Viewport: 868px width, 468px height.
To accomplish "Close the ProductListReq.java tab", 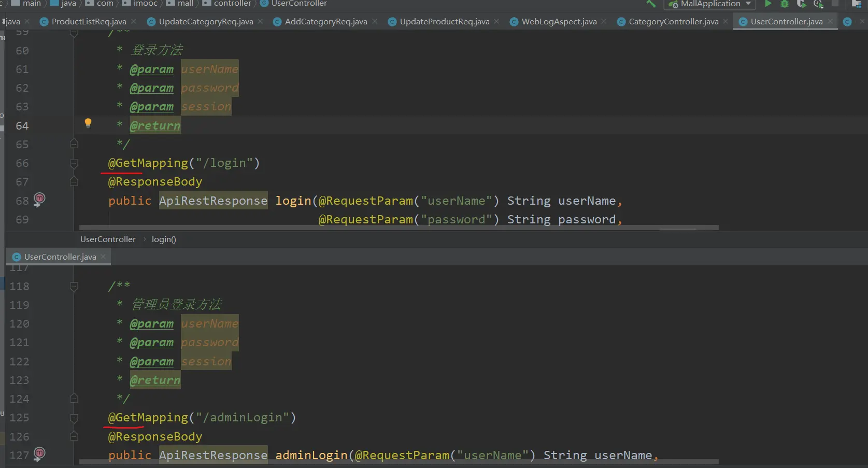I will tap(134, 21).
